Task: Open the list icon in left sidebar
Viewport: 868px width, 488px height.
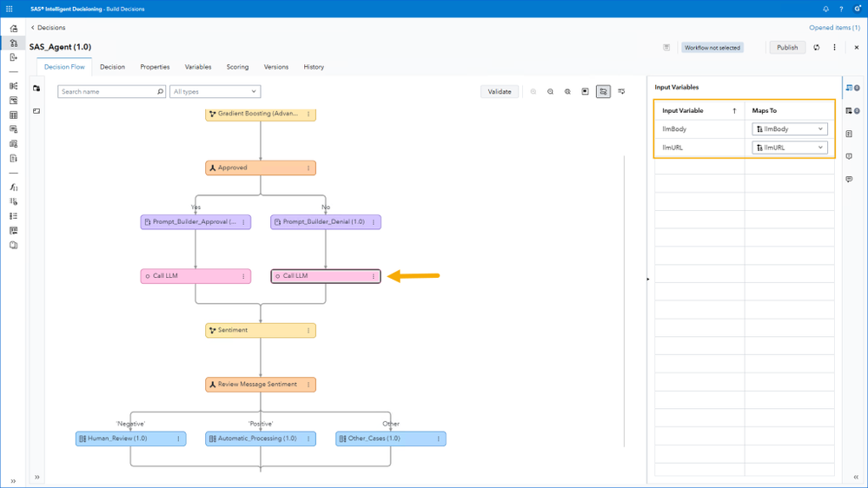Action: tap(13, 216)
